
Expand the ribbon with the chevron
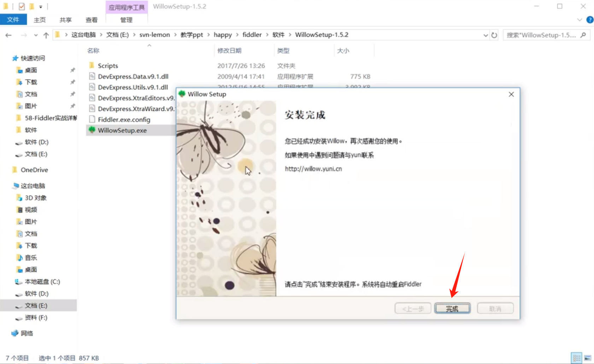click(580, 20)
